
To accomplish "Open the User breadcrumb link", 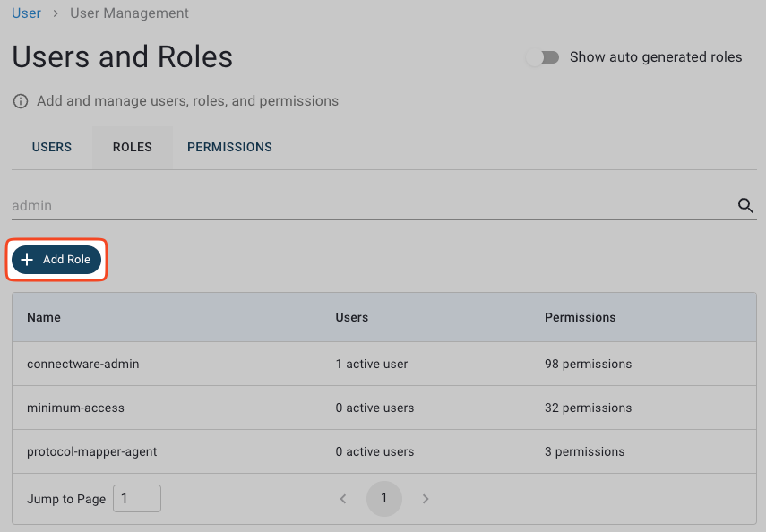I will point(26,13).
